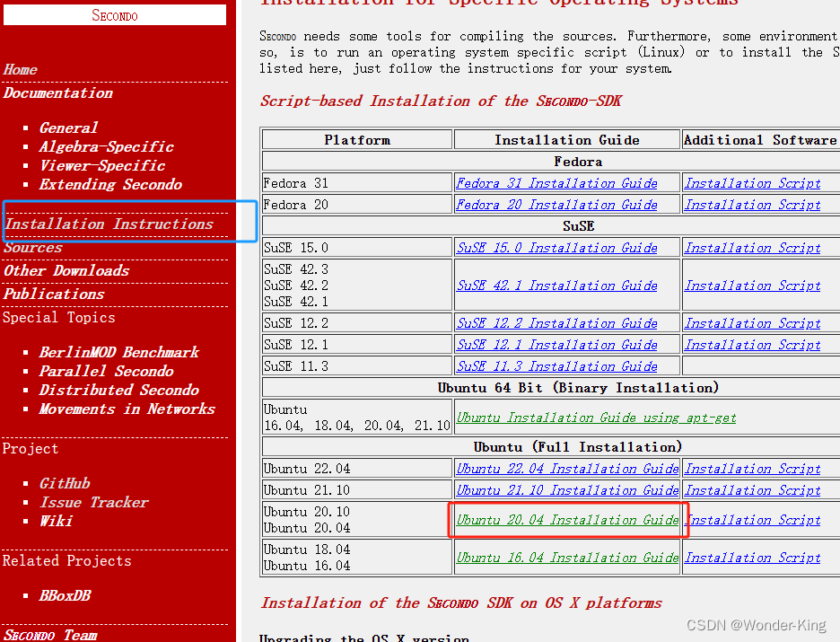Select 'Ubuntu (Full Installation)' section header

click(578, 447)
